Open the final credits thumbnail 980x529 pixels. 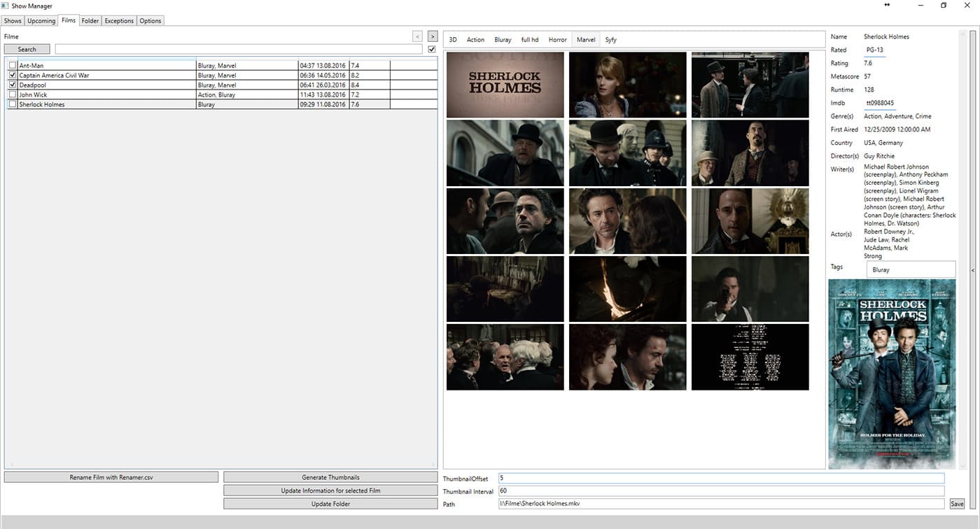pos(750,357)
